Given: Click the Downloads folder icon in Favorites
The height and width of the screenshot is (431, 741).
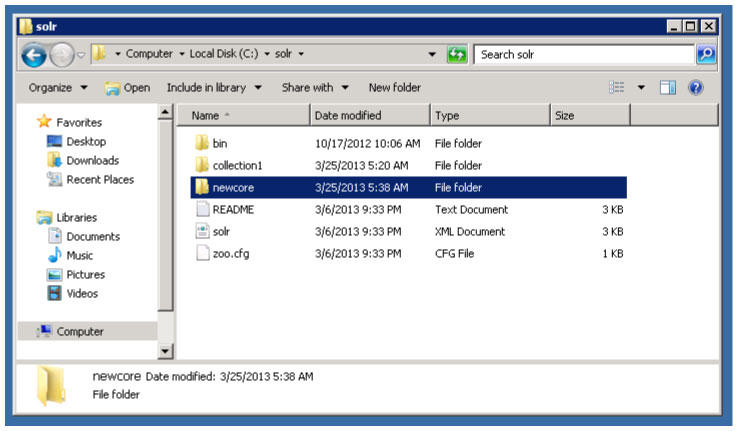Looking at the screenshot, I should (x=54, y=160).
